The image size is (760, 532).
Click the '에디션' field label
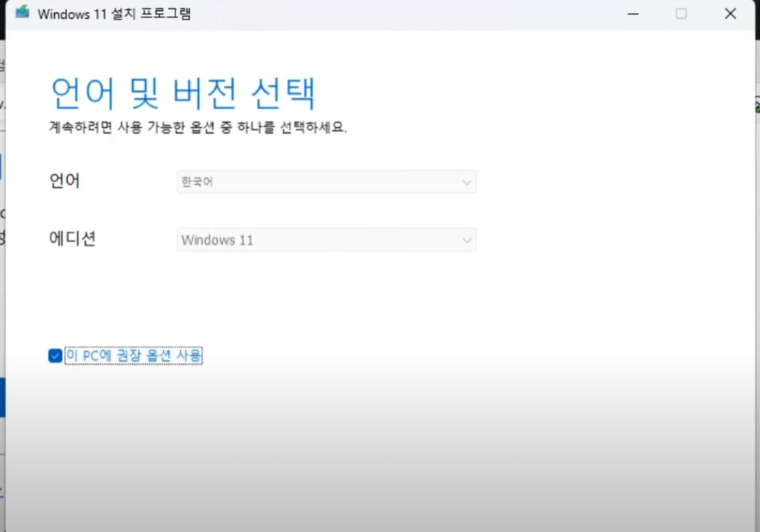click(72, 239)
